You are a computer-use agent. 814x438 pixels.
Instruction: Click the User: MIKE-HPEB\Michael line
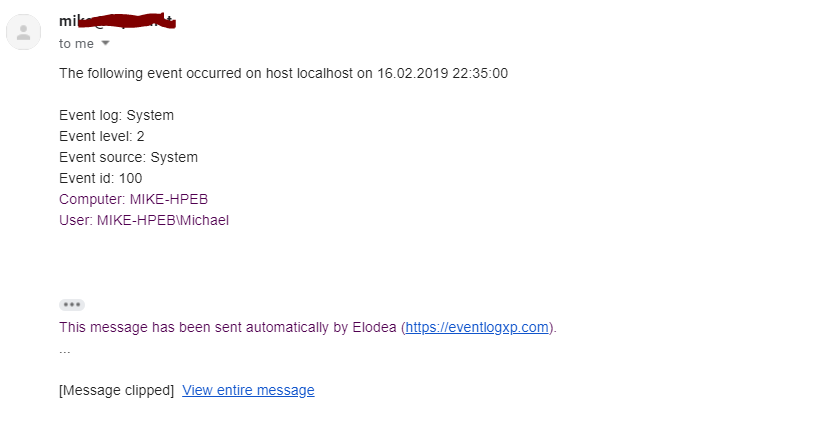(144, 221)
